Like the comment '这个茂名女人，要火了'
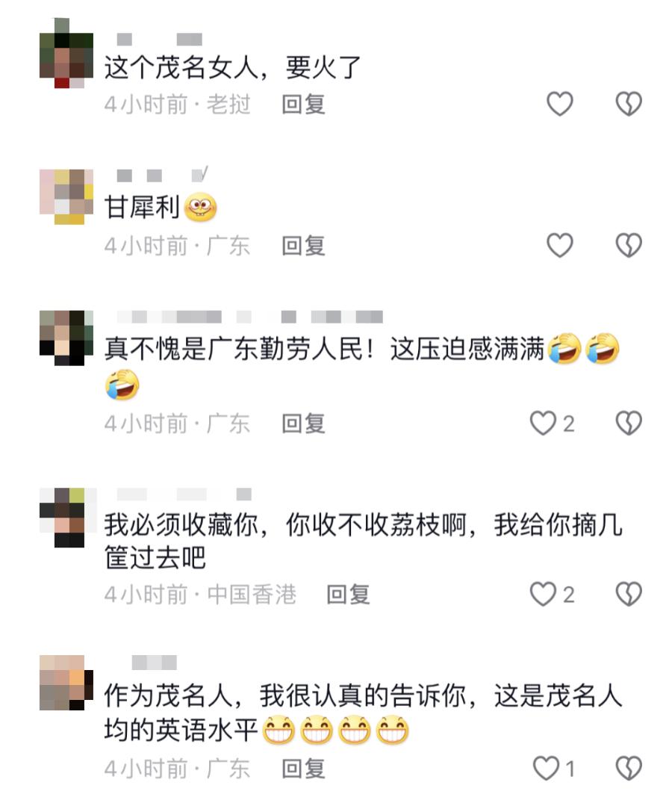The height and width of the screenshot is (803, 672). (x=559, y=104)
